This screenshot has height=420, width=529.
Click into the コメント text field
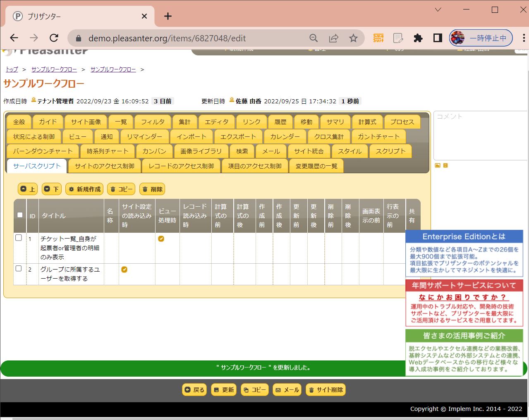pyautogui.click(x=481, y=134)
